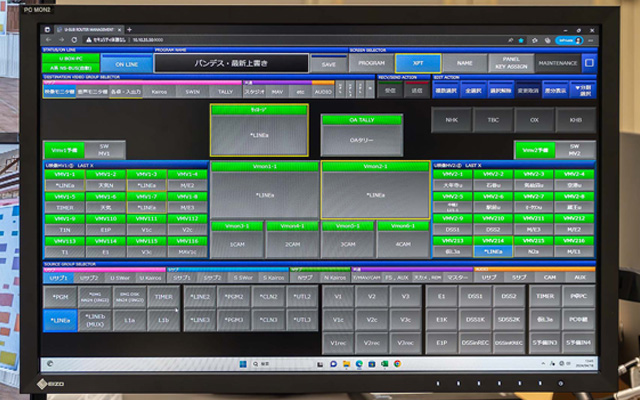
Task: Click the TIMER source in right panel
Action: [541, 297]
